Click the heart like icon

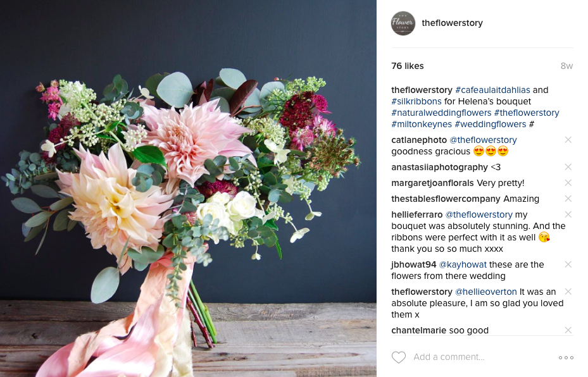399,357
